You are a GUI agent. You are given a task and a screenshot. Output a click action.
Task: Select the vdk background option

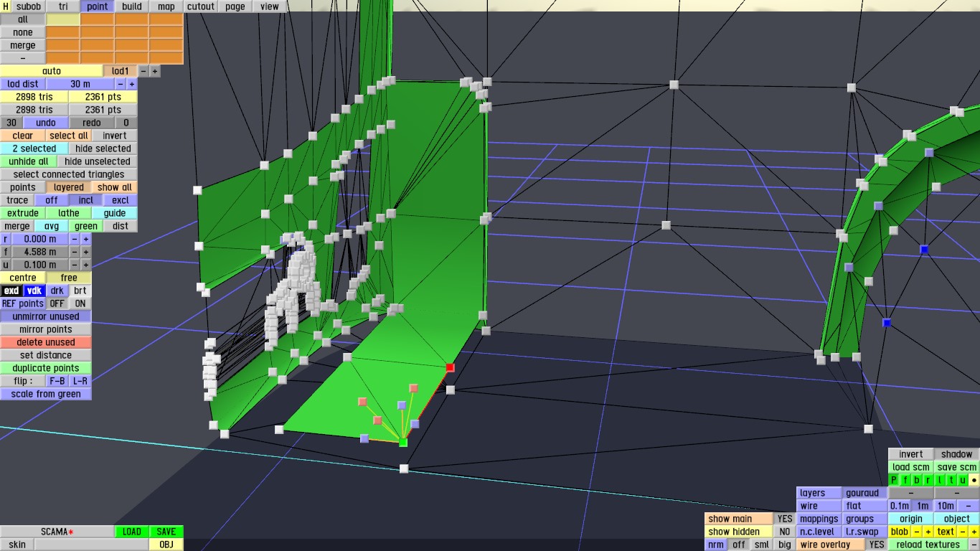click(x=34, y=291)
